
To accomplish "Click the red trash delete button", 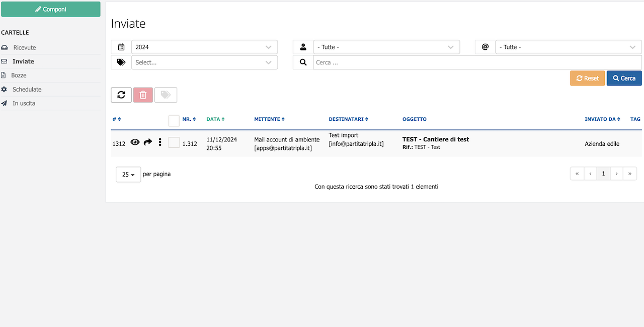I will click(x=143, y=95).
